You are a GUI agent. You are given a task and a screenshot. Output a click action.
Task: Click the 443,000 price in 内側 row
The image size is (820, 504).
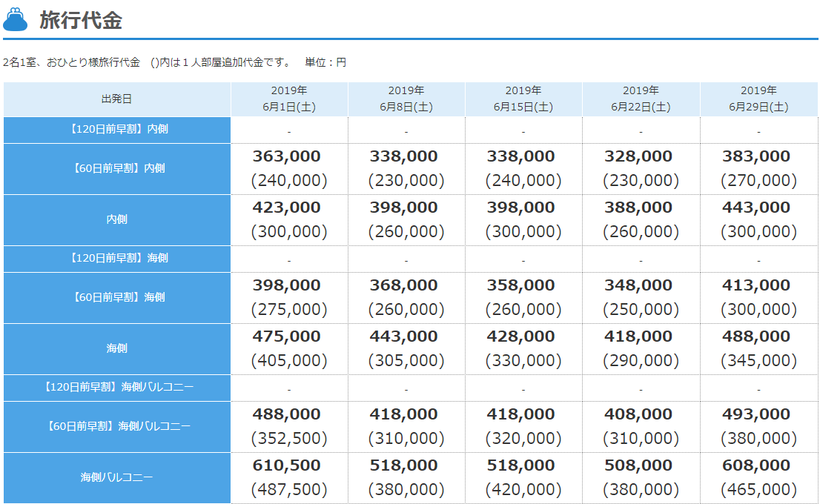[x=756, y=208]
